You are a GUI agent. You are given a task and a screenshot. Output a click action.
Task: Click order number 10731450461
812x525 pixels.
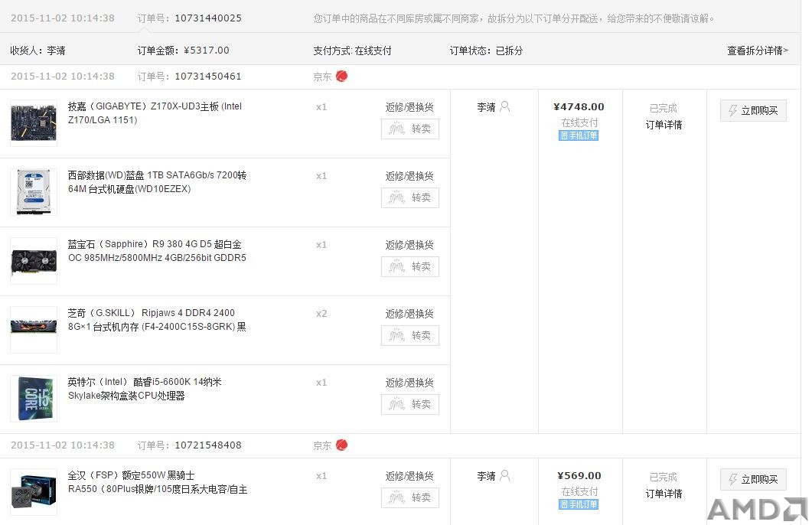[208, 76]
